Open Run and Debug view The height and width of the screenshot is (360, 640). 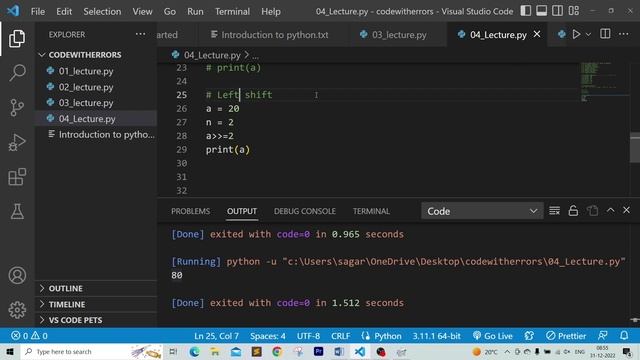pyautogui.click(x=17, y=142)
